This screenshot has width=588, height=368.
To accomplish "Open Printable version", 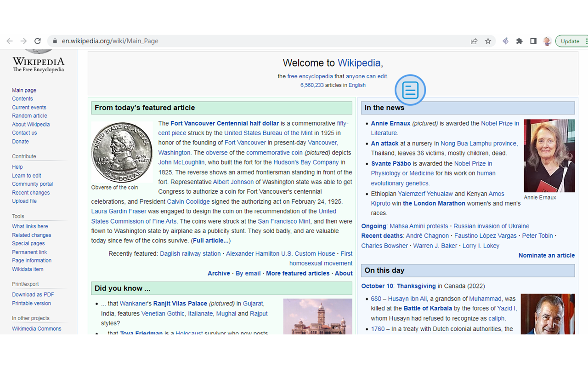I will pyautogui.click(x=31, y=303).
